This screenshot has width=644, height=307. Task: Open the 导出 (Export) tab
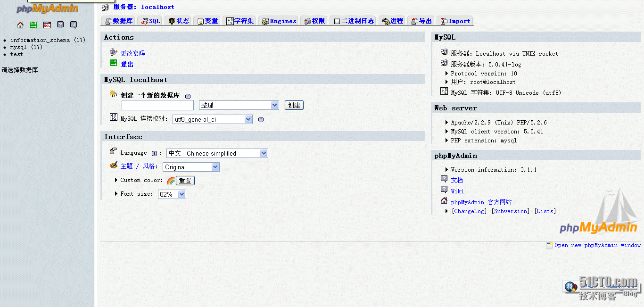421,21
